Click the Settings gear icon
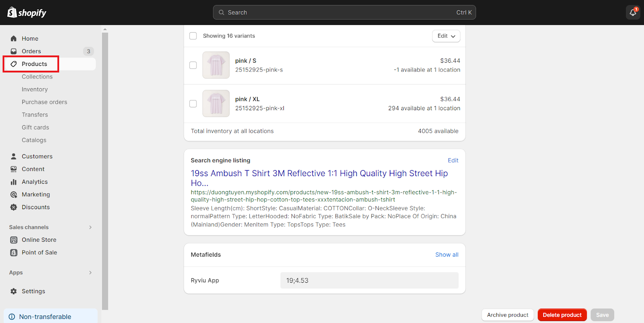This screenshot has height=323, width=644. [14, 291]
